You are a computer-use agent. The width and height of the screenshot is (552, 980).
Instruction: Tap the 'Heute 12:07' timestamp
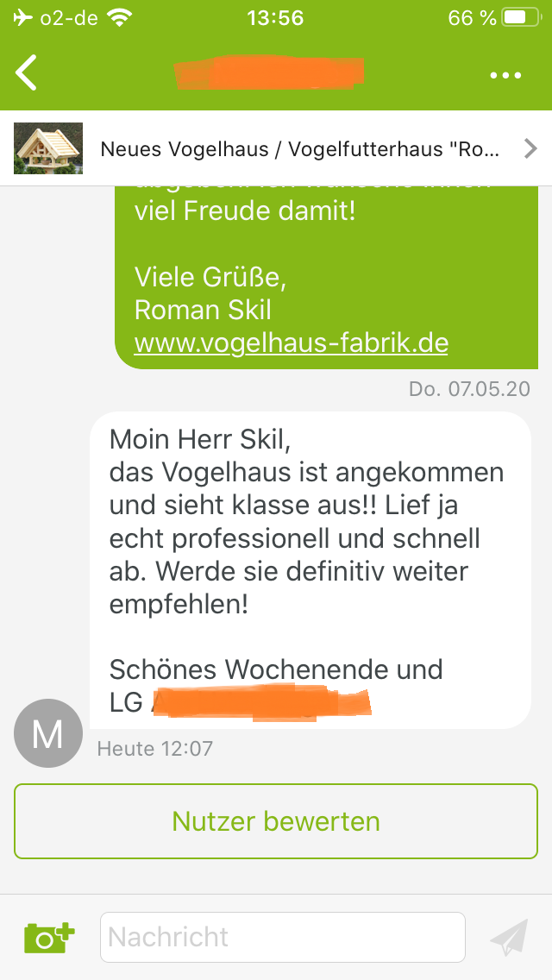pos(155,748)
